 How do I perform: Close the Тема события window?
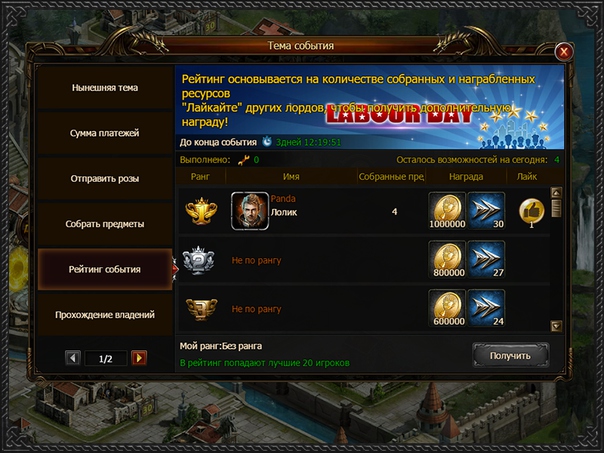click(564, 52)
